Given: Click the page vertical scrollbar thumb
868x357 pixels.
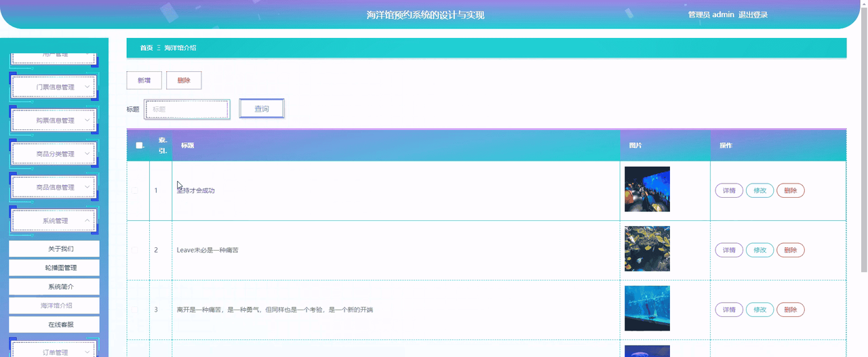Looking at the screenshot, I should pyautogui.click(x=864, y=139).
